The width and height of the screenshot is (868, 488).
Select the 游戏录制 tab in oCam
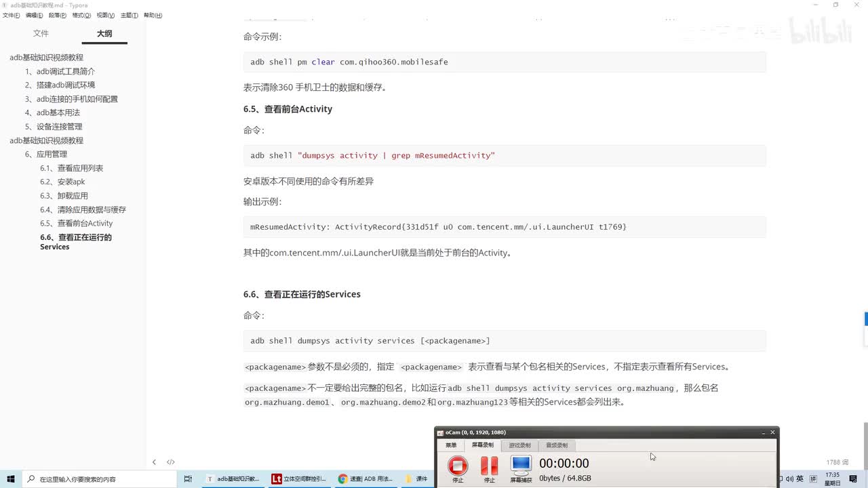coord(519,445)
